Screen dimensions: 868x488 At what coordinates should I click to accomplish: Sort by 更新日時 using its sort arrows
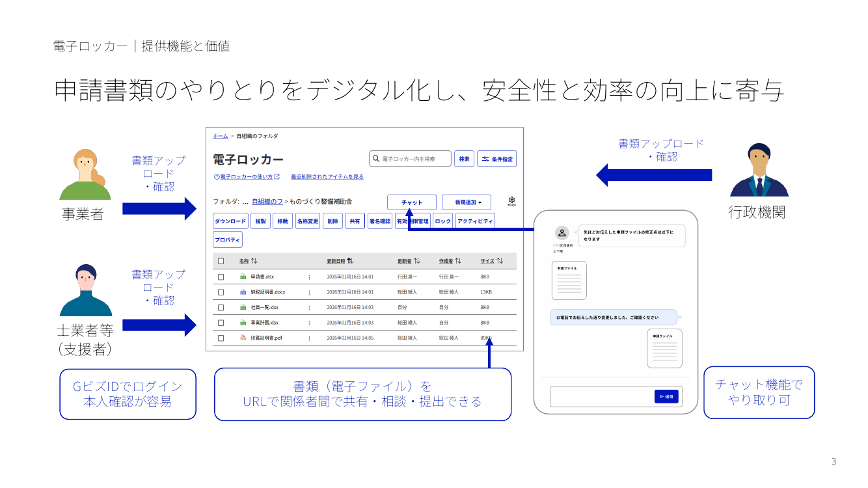coord(350,261)
